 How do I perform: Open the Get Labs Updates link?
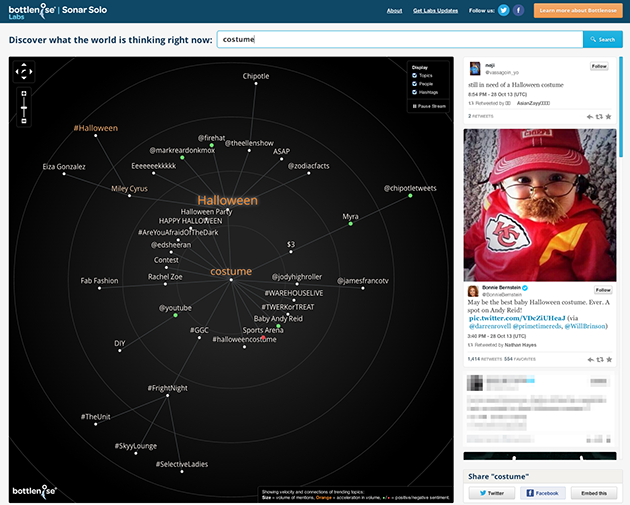coord(436,11)
